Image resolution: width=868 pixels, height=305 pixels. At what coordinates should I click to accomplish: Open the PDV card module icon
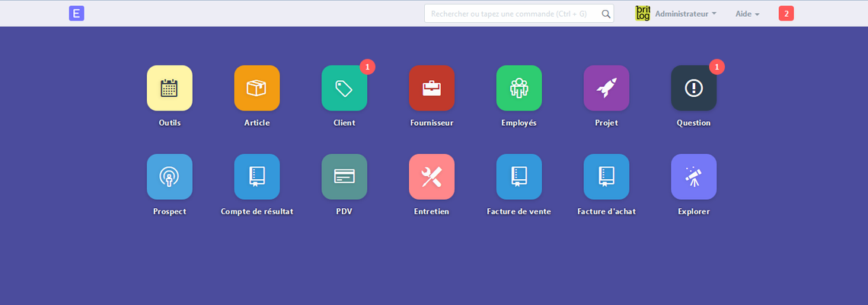point(344,177)
